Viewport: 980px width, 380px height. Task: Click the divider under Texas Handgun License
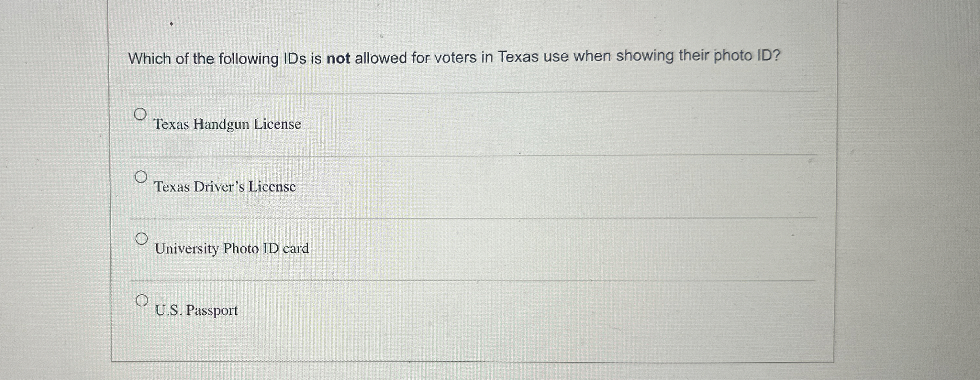[472, 156]
